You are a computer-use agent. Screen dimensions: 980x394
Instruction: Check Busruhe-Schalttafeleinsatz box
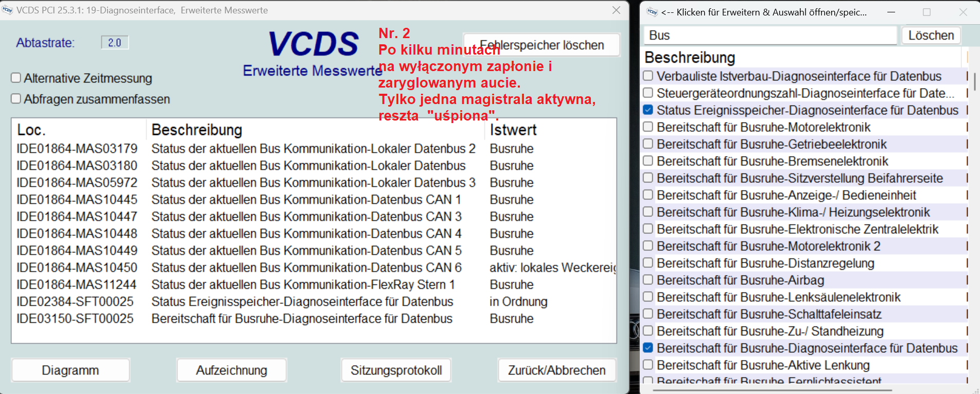click(648, 314)
